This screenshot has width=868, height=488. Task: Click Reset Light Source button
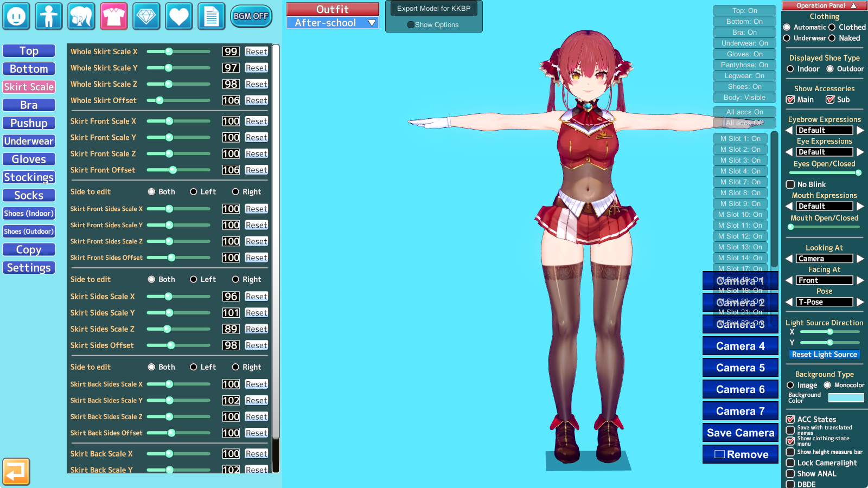pos(824,355)
